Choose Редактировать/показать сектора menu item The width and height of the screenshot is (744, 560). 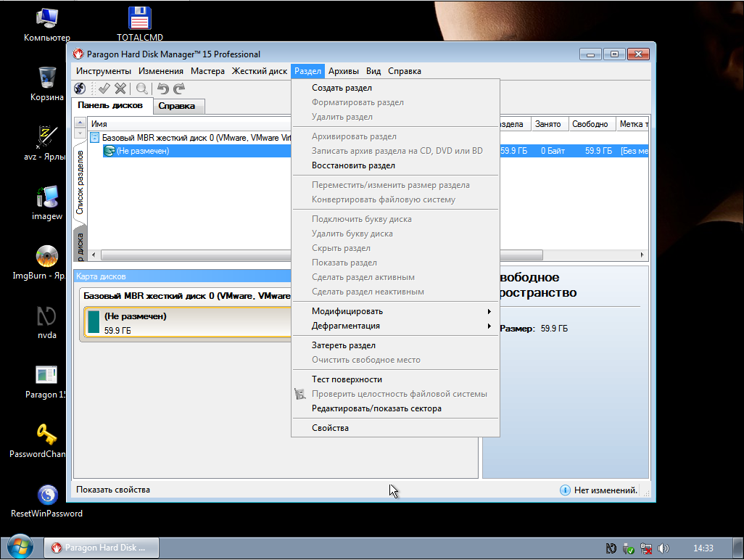click(x=395, y=408)
